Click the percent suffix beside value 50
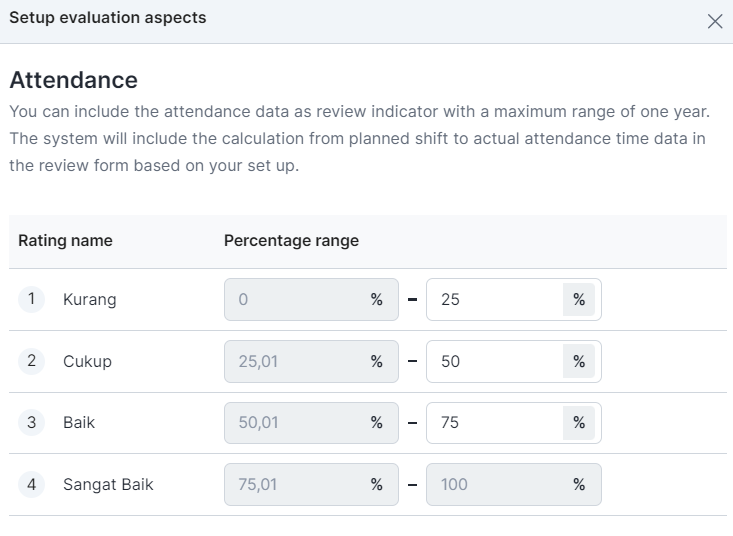This screenshot has height=536, width=733. click(x=579, y=361)
